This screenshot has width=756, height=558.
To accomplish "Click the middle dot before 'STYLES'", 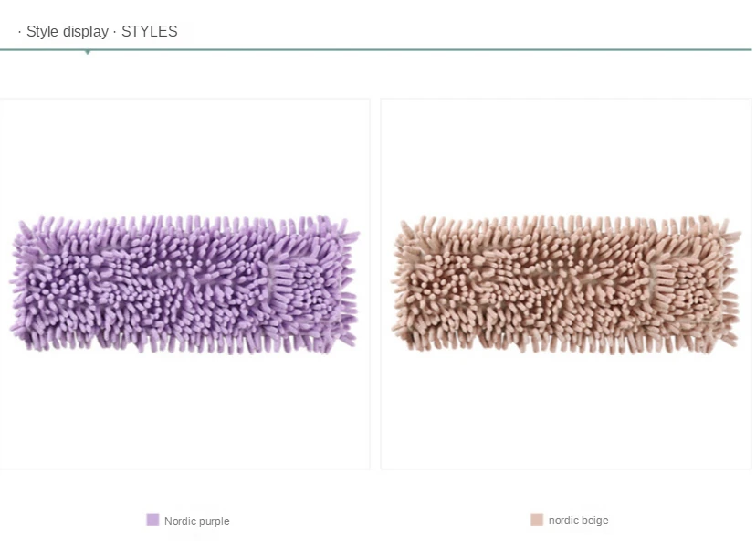I will pyautogui.click(x=115, y=32).
